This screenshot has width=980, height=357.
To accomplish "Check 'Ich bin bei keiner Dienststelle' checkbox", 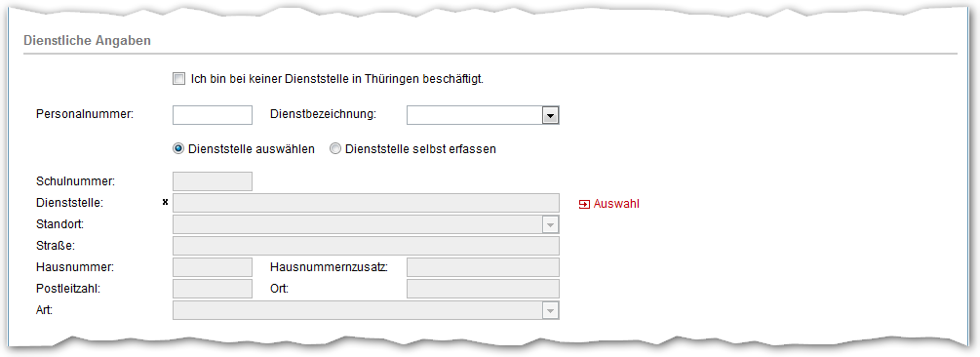I will pos(178,79).
